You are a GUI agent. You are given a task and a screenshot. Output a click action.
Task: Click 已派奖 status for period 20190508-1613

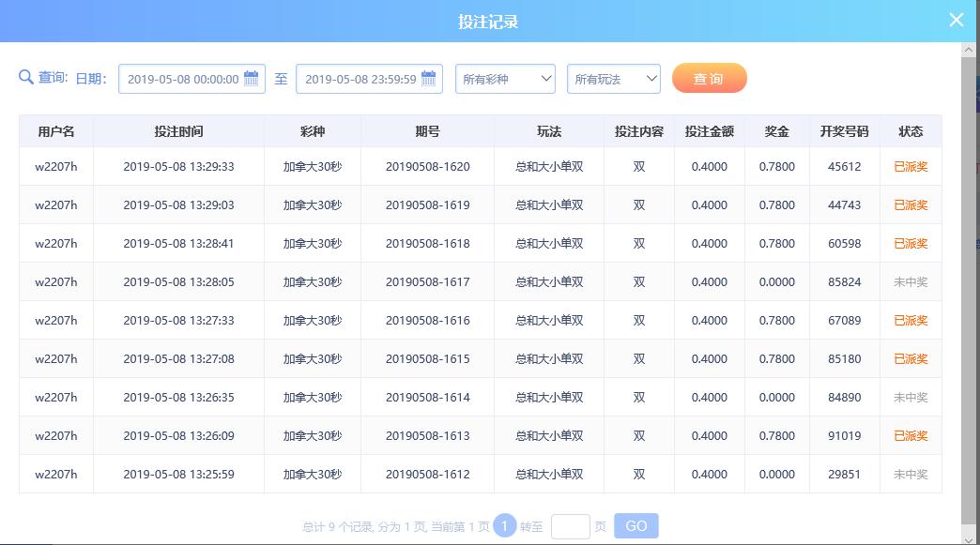click(x=911, y=436)
